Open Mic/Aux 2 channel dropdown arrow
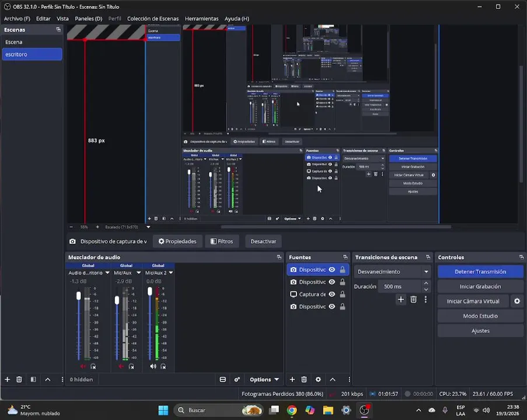Screen dimensions: 527x420 click(x=171, y=272)
